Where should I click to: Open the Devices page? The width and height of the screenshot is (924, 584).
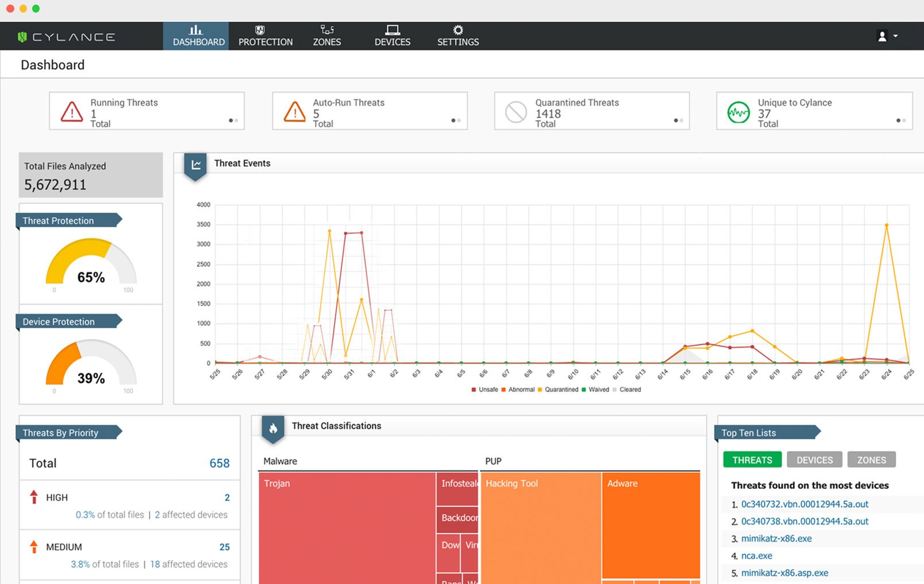pos(393,36)
